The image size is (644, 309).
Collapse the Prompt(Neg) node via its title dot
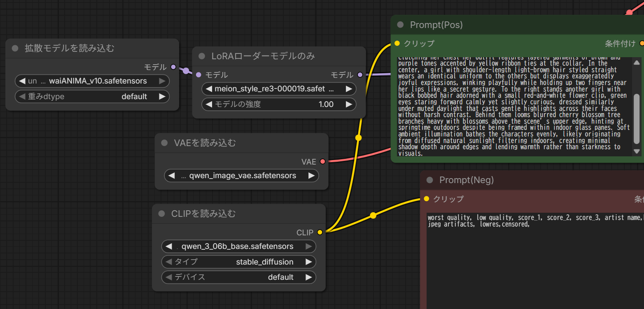click(430, 180)
